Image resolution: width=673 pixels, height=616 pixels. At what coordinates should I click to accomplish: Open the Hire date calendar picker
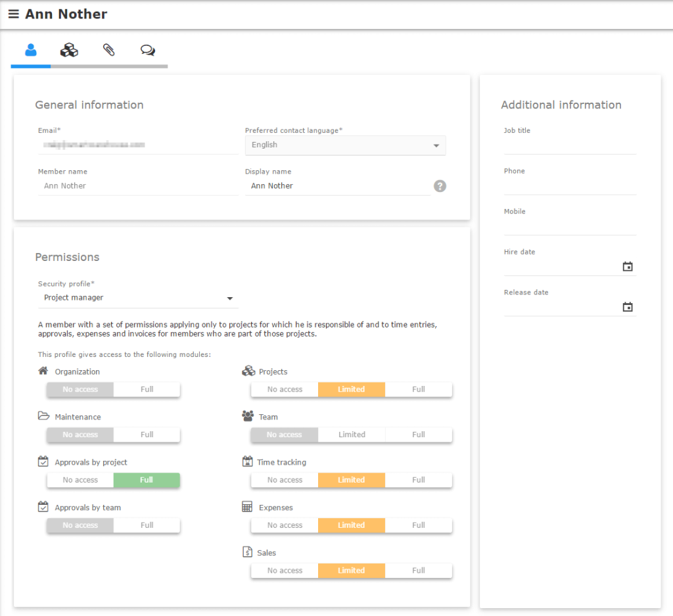[x=628, y=266]
